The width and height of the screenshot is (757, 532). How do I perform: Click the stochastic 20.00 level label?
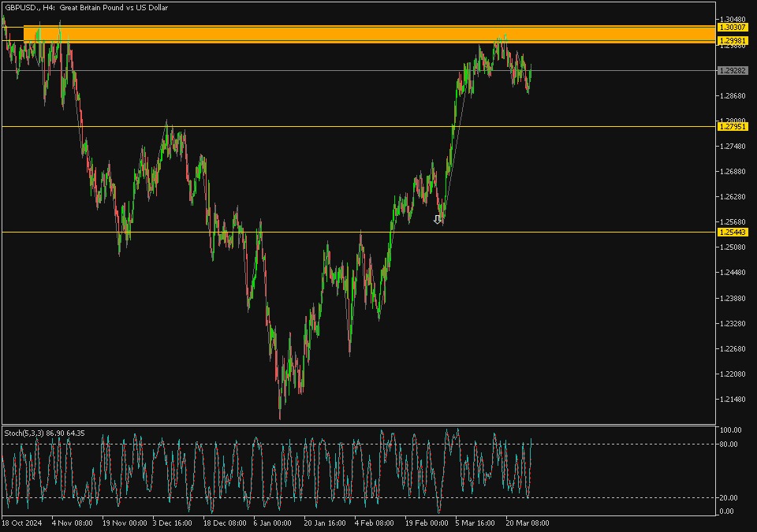730,497
